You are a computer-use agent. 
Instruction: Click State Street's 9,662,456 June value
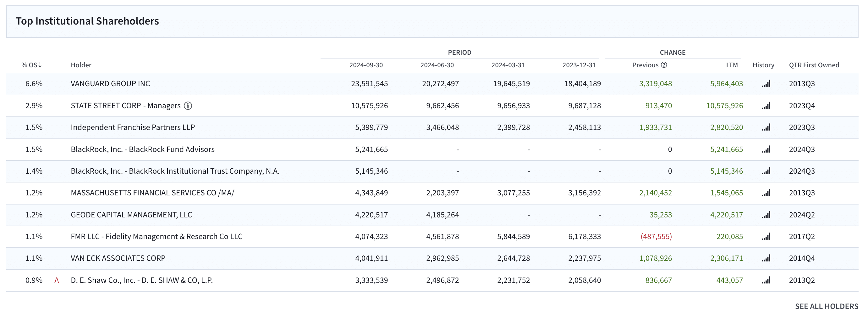[442, 106]
